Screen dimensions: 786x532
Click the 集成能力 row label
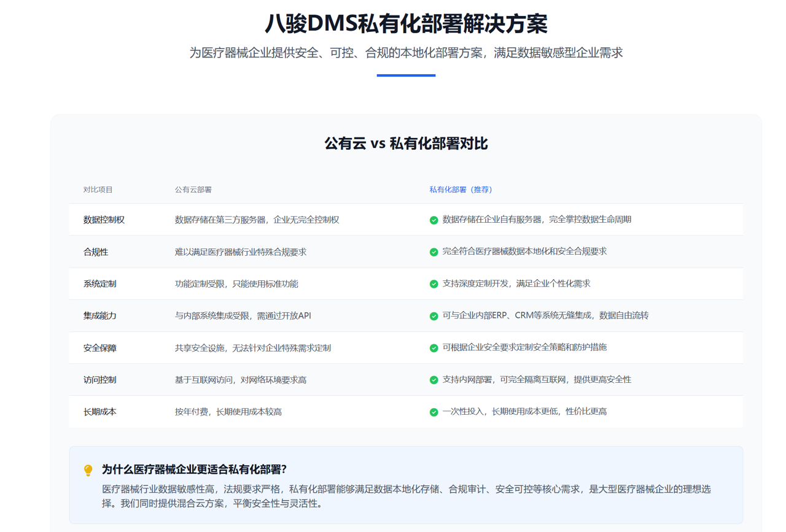(x=99, y=315)
